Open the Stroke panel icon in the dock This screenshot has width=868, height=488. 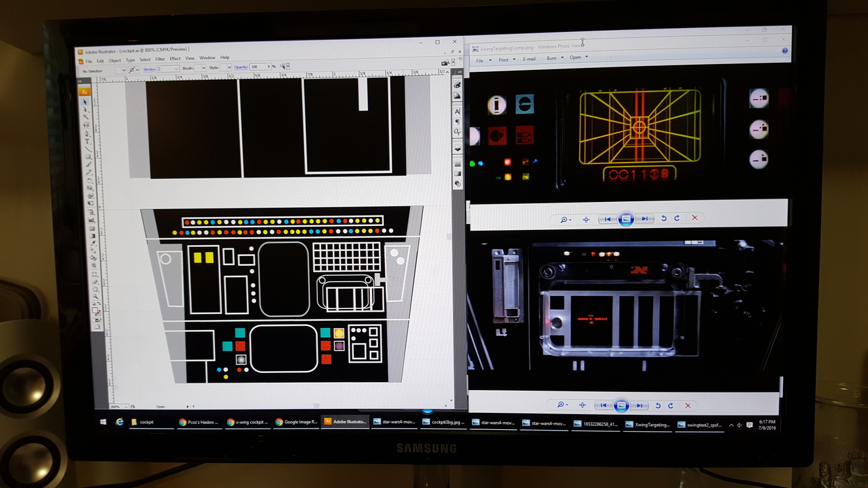pos(457,164)
